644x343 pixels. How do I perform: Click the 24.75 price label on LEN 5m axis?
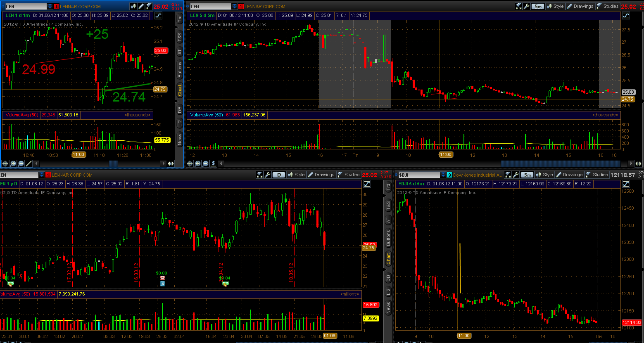click(x=627, y=99)
